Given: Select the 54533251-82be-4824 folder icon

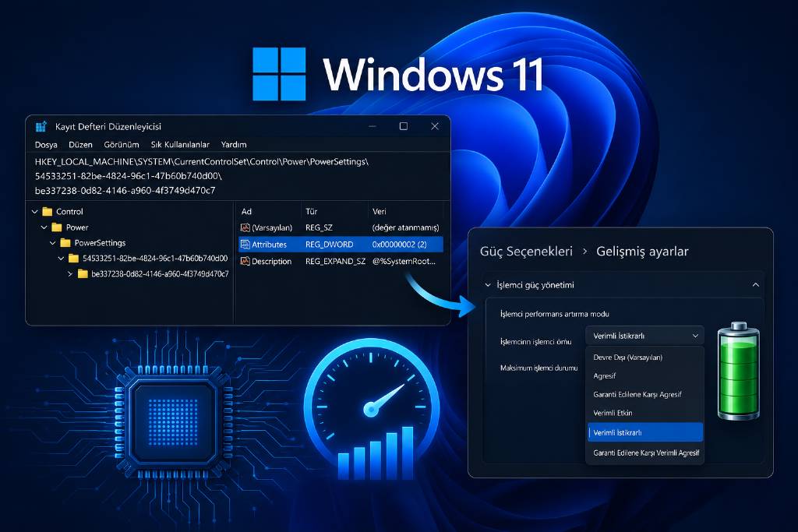Looking at the screenshot, I should coord(74,259).
